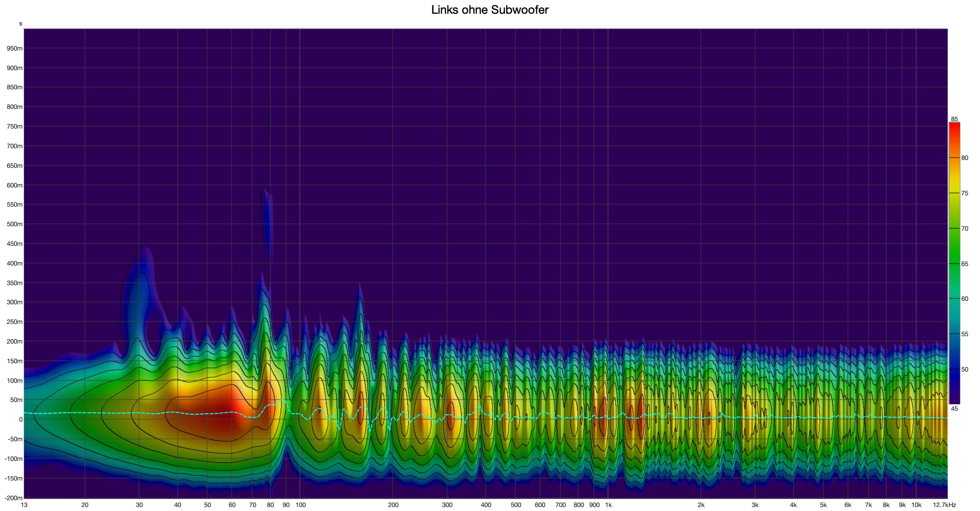Click the 950m time axis label
The image size is (980, 511).
(14, 49)
